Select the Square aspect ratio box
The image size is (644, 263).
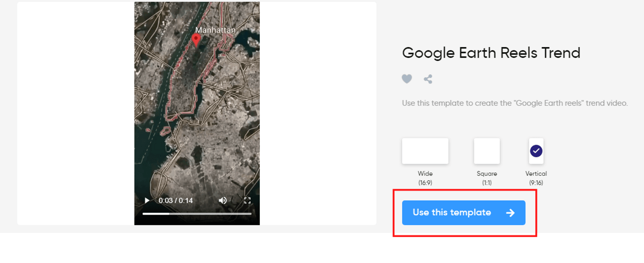[x=487, y=151]
